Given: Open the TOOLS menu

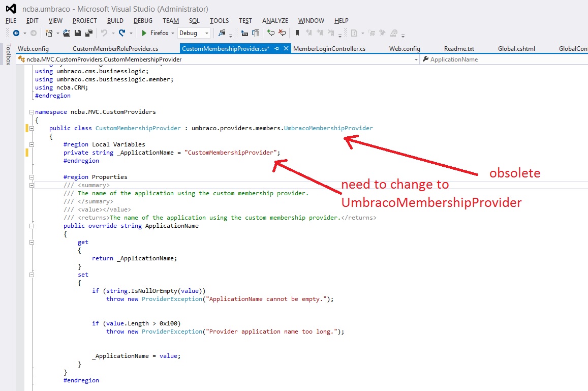Looking at the screenshot, I should click(x=219, y=21).
